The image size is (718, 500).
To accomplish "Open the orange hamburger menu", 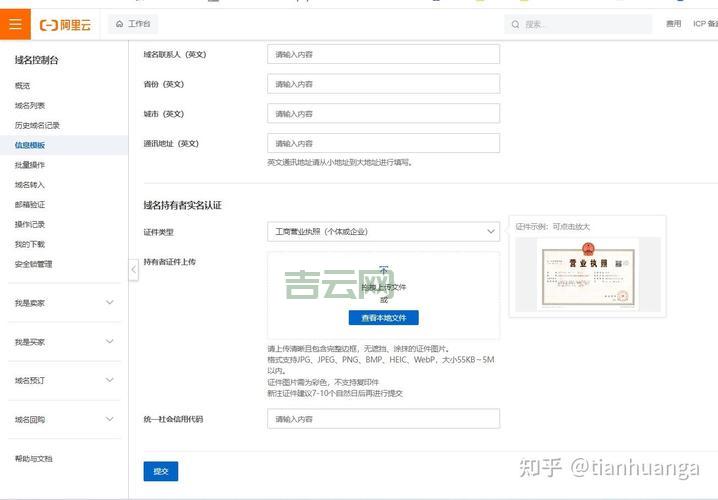I will tap(15, 24).
